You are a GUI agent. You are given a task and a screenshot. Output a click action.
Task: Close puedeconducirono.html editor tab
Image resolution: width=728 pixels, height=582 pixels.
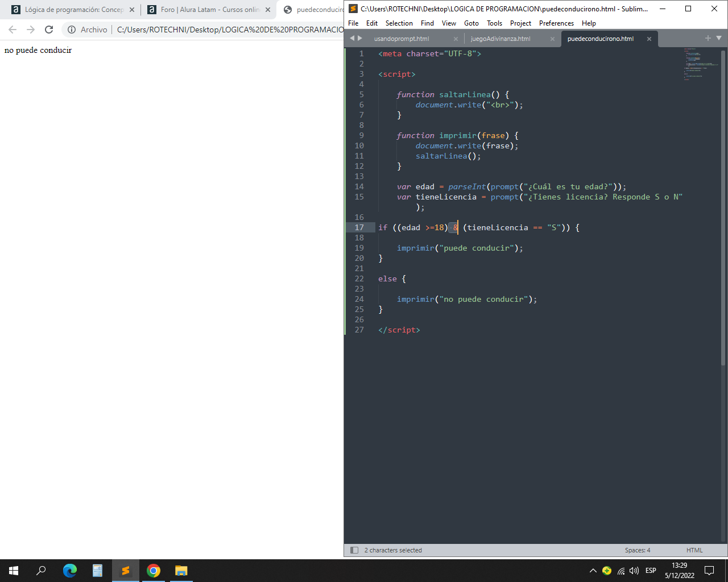click(649, 39)
